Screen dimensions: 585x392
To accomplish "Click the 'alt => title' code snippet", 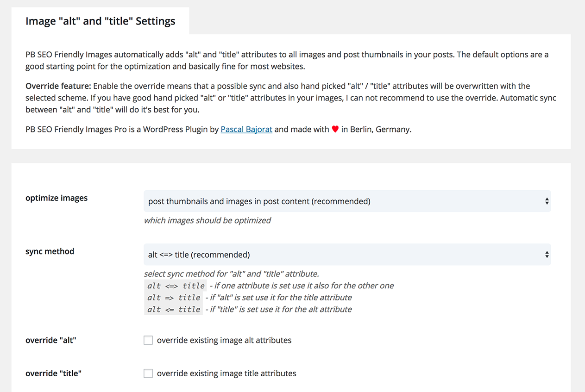I will pos(174,298).
